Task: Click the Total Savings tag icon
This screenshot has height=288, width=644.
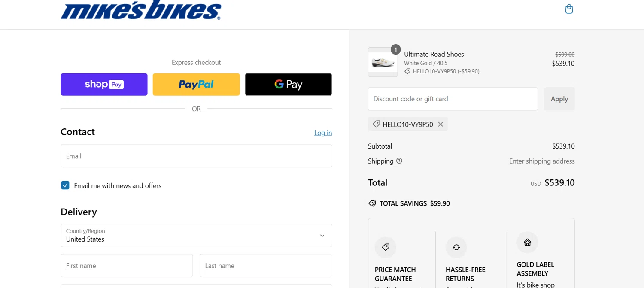Action: pos(372,203)
